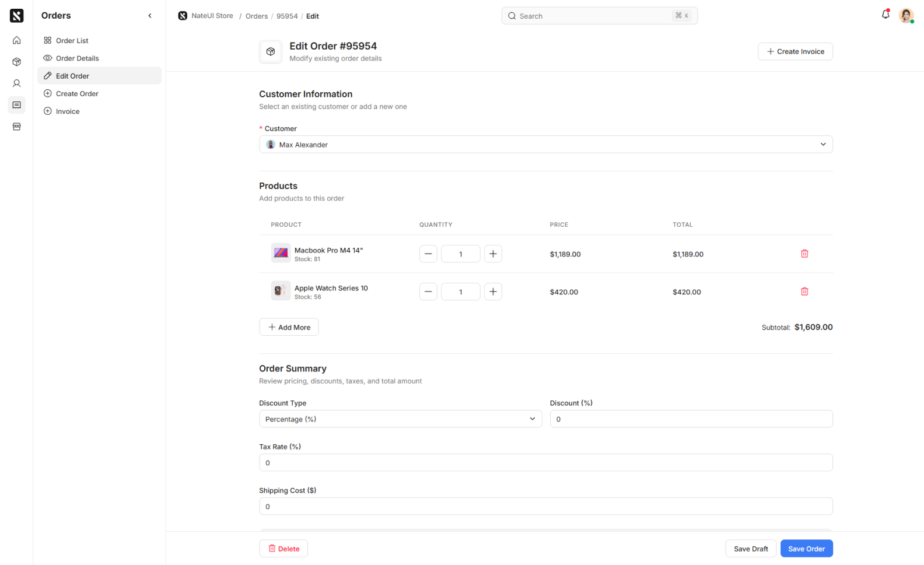
Task: Increase Macbook Pro M4 quantity
Action: click(493, 254)
